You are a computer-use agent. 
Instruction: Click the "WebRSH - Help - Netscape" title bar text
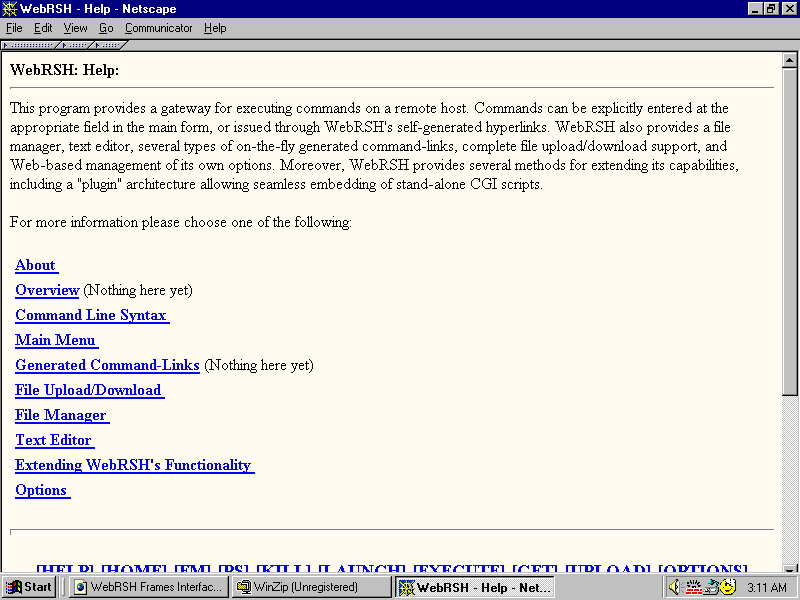tap(98, 9)
